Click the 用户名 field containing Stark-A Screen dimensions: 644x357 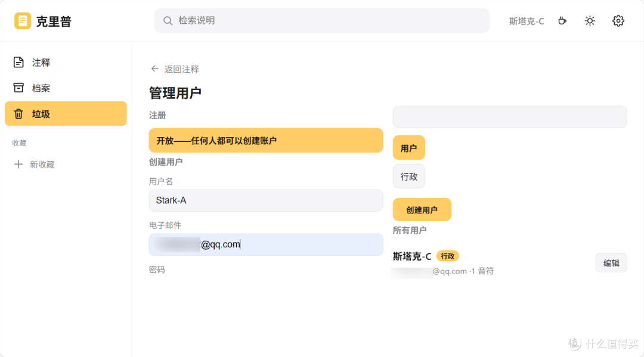tap(266, 200)
